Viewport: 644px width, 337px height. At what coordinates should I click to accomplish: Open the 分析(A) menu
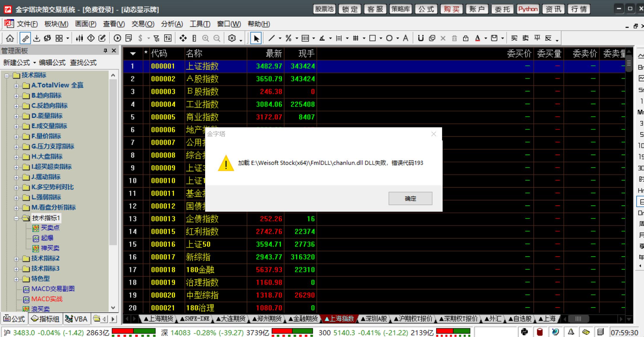pyautogui.click(x=172, y=24)
